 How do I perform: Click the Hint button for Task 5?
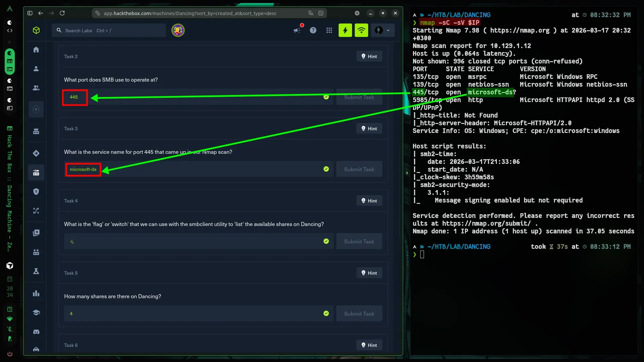tap(369, 273)
